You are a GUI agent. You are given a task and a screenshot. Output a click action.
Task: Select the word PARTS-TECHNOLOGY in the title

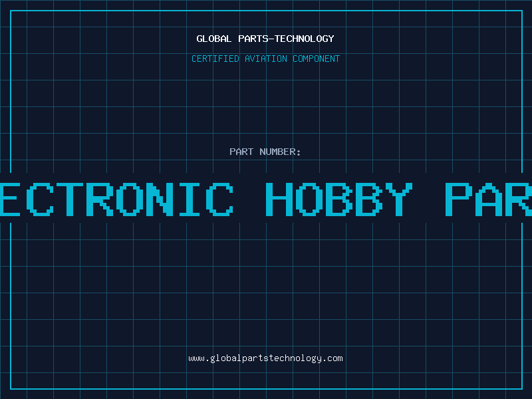click(x=287, y=39)
